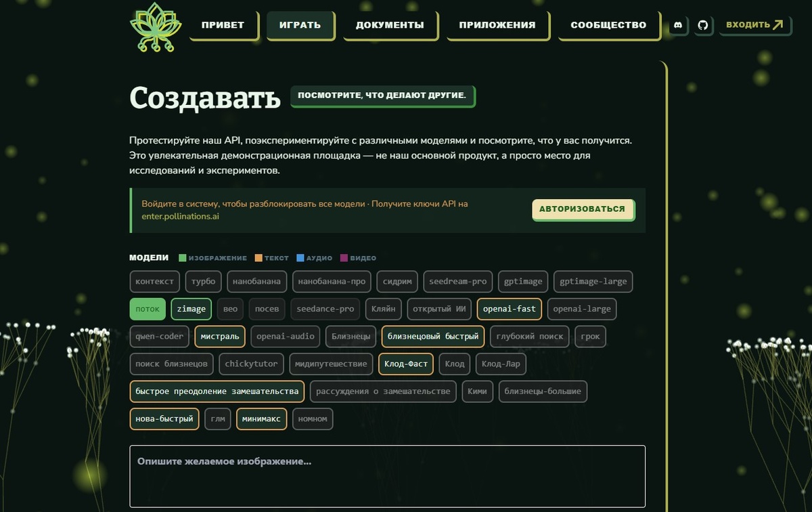Switch to the ИГРАТЬ tab

[x=300, y=25]
